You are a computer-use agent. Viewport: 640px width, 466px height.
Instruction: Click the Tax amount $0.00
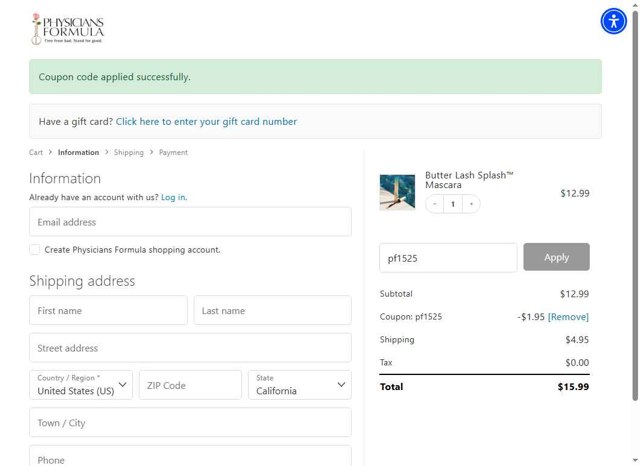pyautogui.click(x=577, y=362)
